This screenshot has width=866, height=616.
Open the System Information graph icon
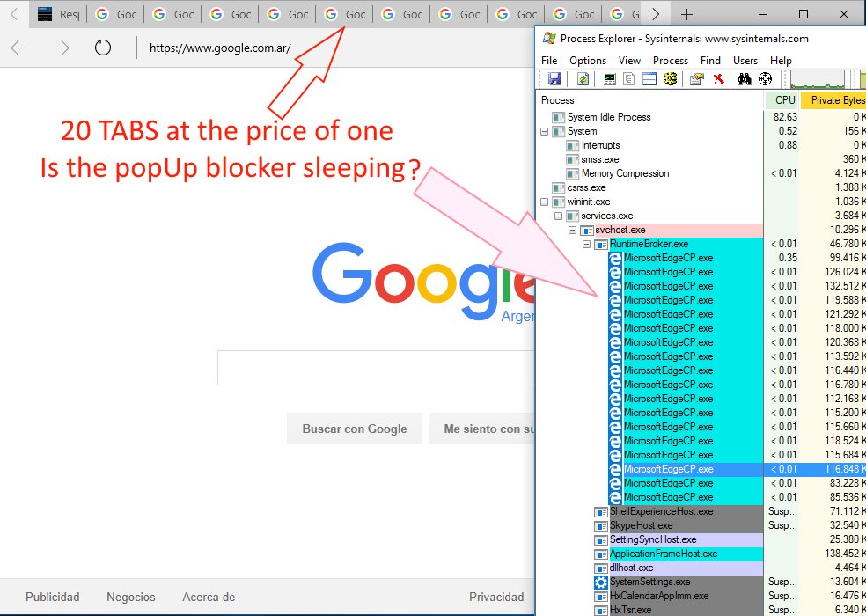point(610,79)
